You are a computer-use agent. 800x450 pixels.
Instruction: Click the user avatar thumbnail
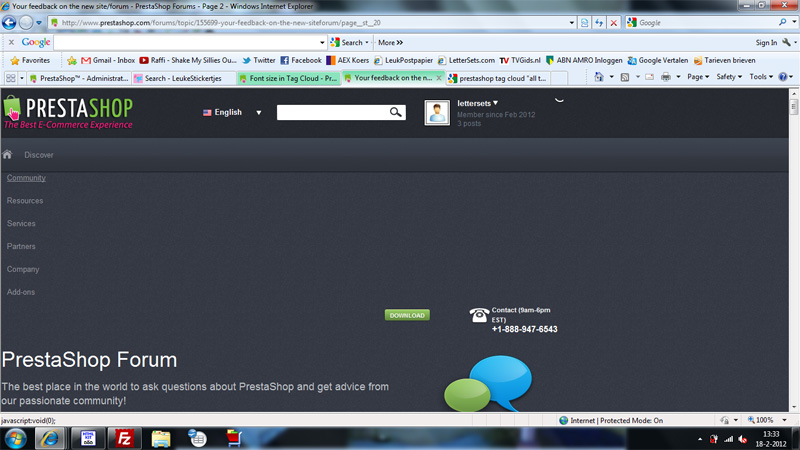click(437, 112)
